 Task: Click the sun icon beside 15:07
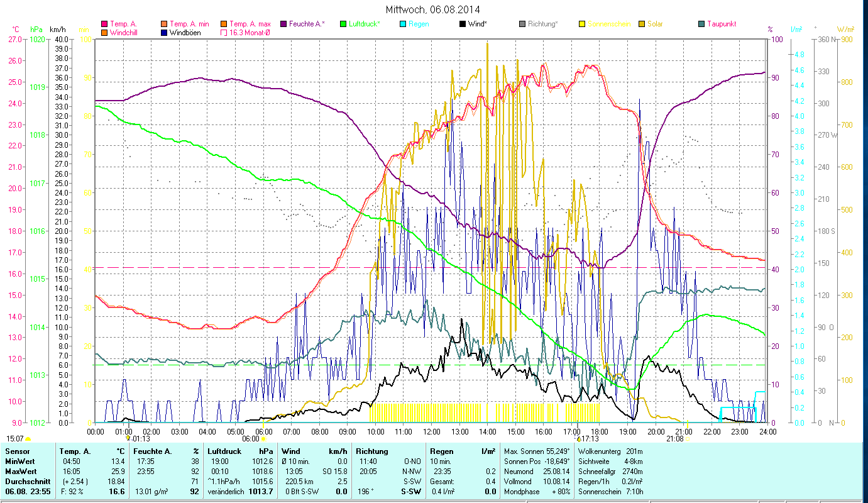28,439
